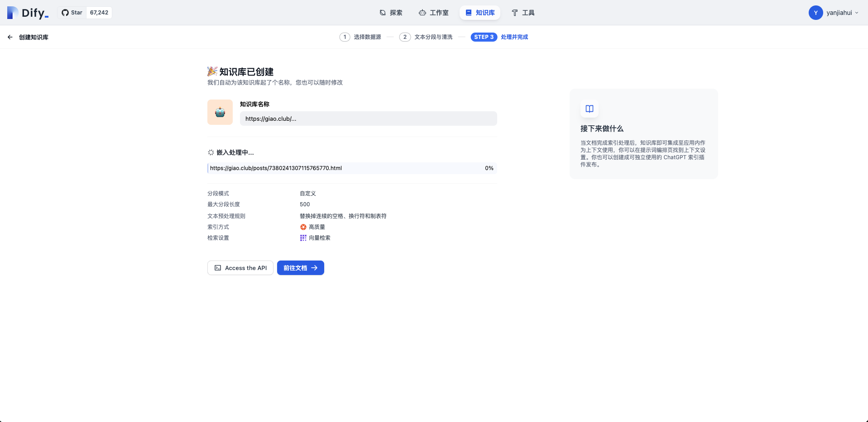Viewport: 868px width, 422px height.
Task: Click the 67,242 star count link
Action: click(99, 13)
